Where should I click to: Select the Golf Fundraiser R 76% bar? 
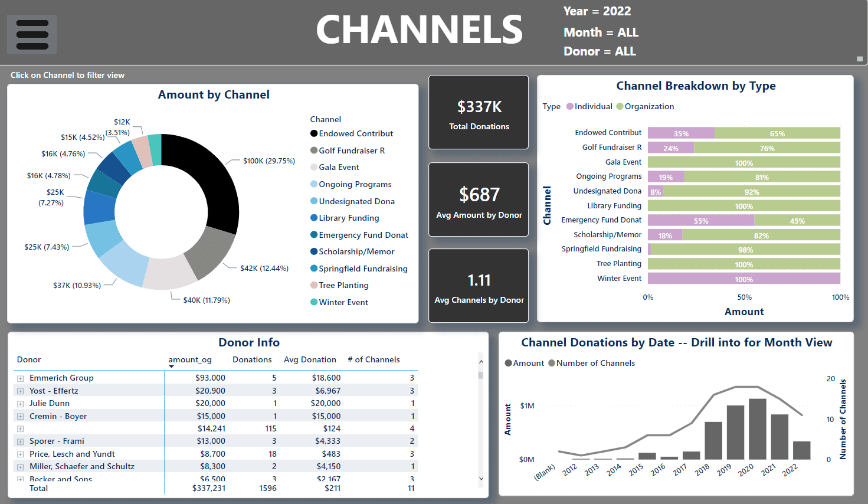coord(767,148)
